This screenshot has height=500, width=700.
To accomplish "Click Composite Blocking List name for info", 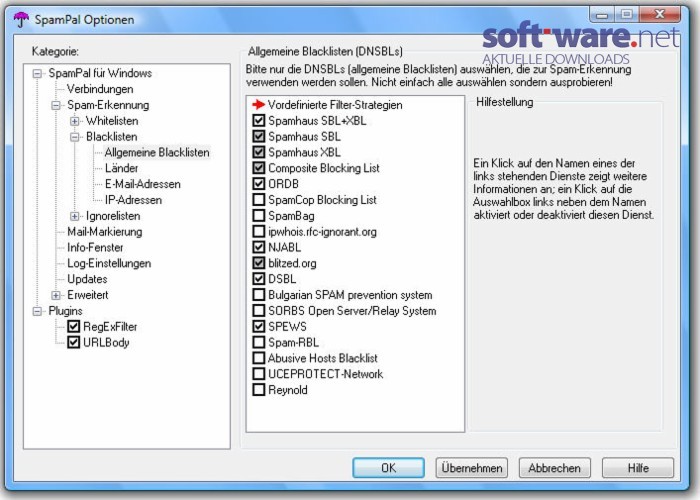I will 324,168.
